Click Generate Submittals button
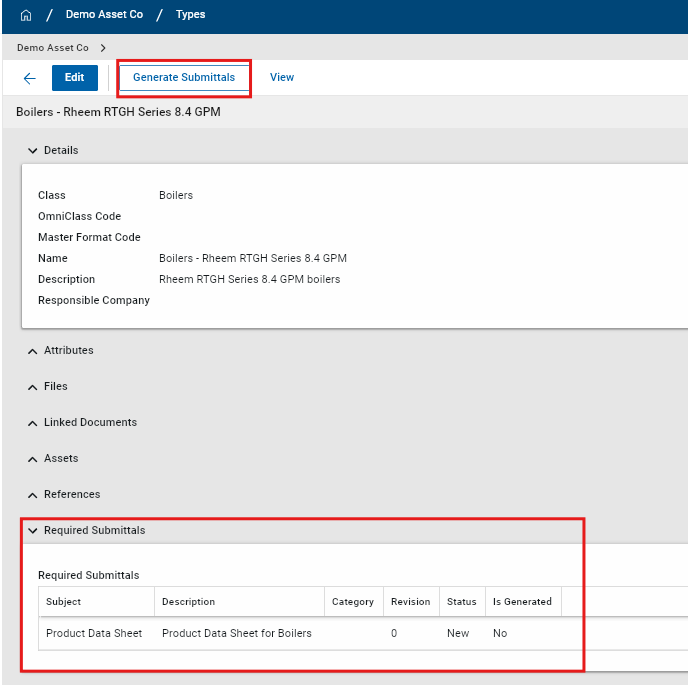Image resolution: width=688 pixels, height=685 pixels. coord(184,78)
